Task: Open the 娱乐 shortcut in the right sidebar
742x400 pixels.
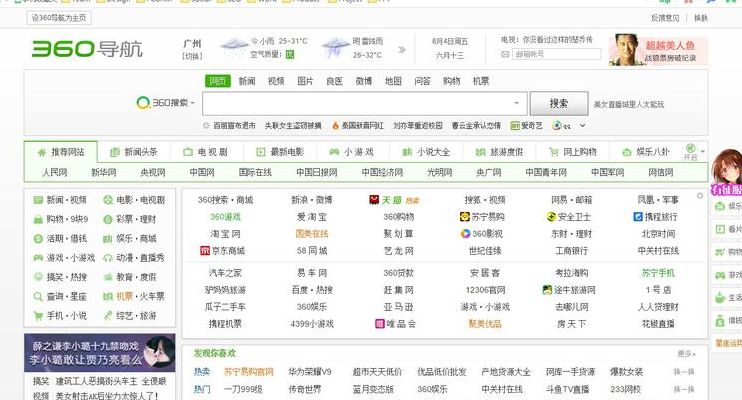Action: (x=727, y=206)
